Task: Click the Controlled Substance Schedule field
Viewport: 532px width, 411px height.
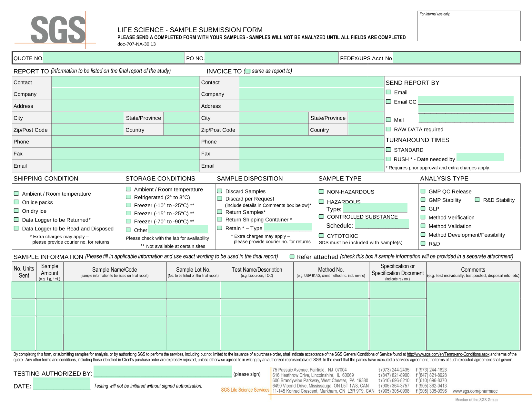Action: click(382, 224)
